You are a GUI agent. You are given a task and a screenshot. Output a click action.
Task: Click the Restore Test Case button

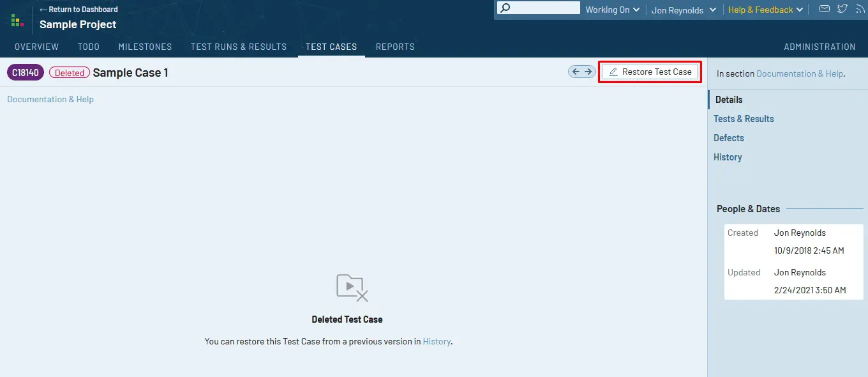[x=650, y=72]
